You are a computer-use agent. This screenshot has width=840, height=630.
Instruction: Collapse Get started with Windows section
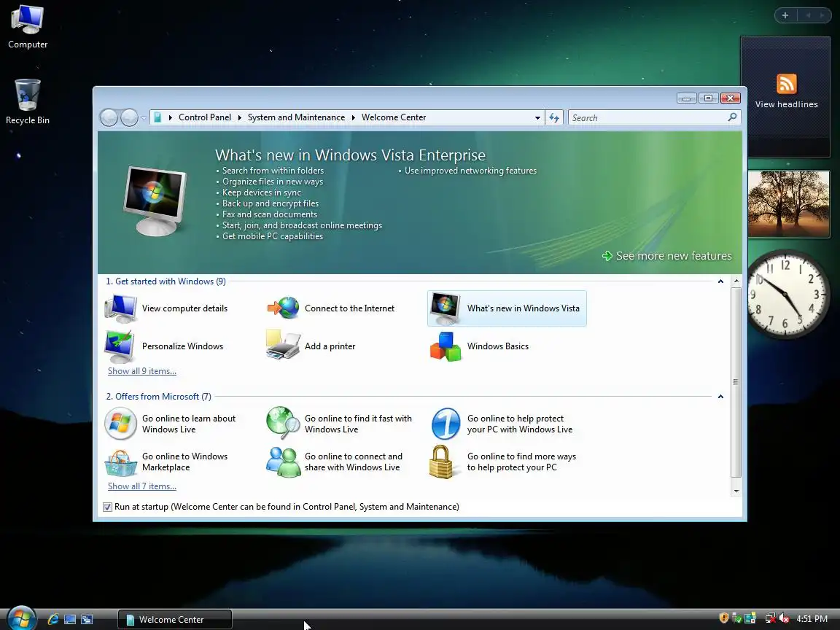click(x=720, y=281)
